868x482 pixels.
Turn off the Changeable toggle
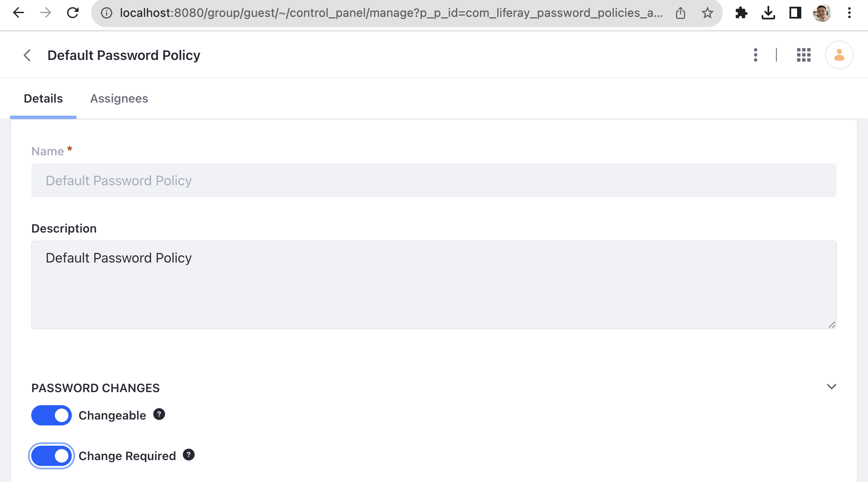click(x=52, y=415)
